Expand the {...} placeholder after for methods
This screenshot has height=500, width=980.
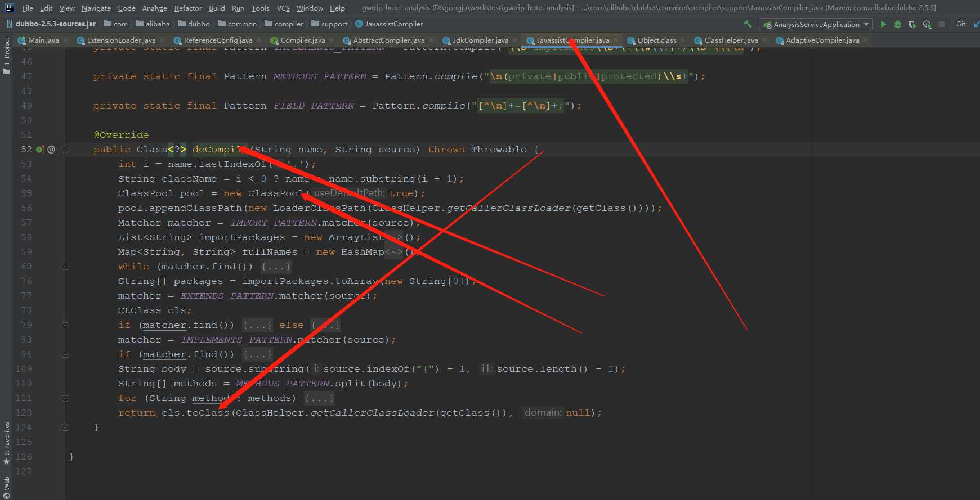click(319, 398)
